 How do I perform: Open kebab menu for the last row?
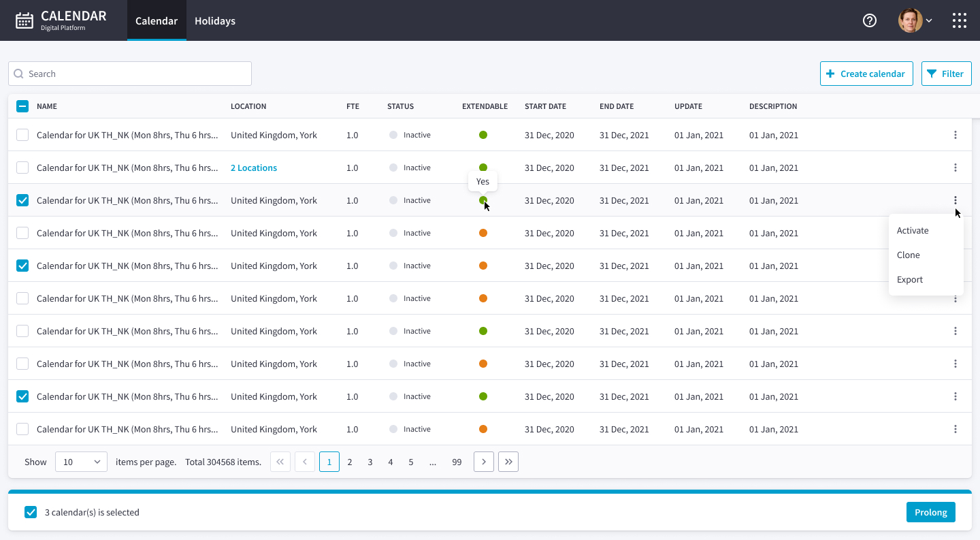(955, 429)
